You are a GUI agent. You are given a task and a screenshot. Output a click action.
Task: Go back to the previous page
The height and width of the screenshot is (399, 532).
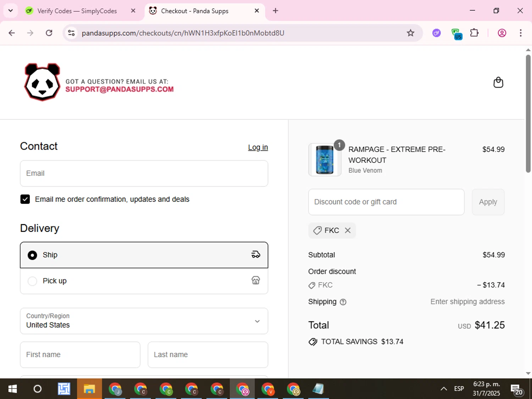pos(12,33)
